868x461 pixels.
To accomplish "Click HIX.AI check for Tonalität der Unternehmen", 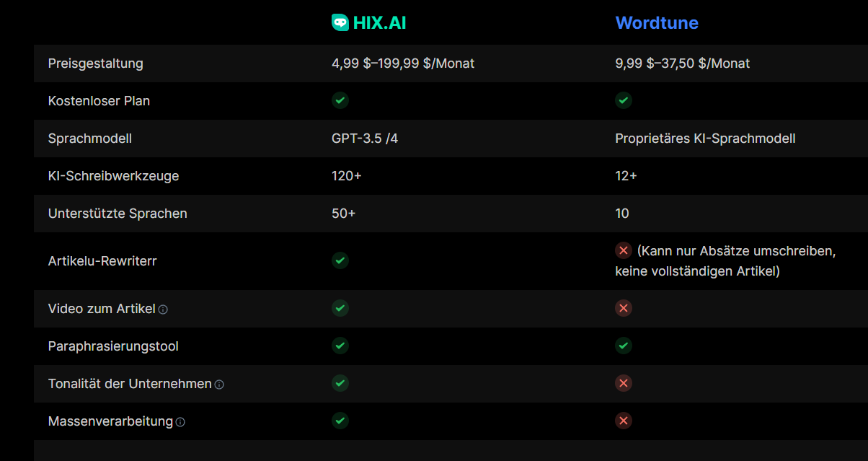I will tap(340, 383).
